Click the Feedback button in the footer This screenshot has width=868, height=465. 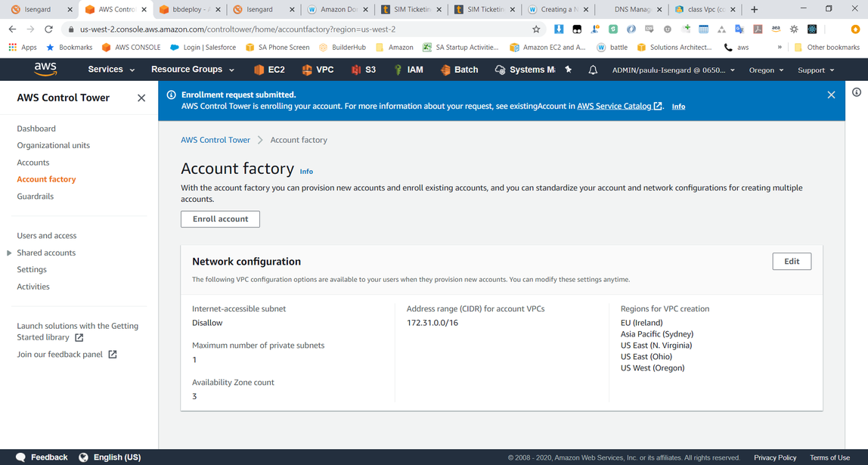pyautogui.click(x=42, y=457)
